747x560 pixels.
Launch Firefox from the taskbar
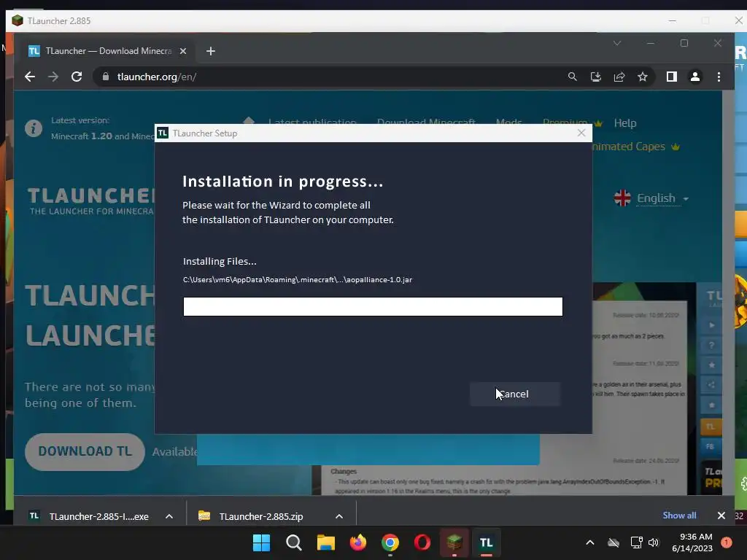tap(357, 542)
